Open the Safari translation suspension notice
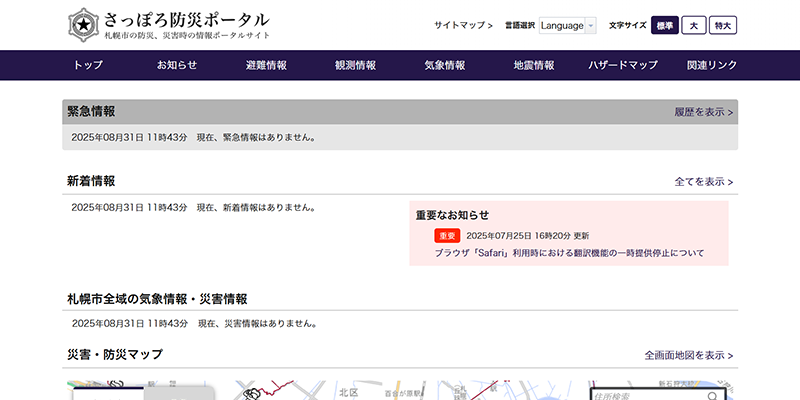The image size is (800, 400). coord(569,253)
